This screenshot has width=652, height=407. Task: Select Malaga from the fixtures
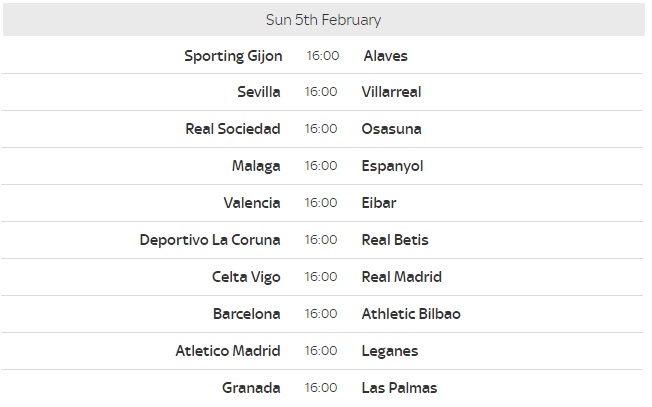click(256, 166)
